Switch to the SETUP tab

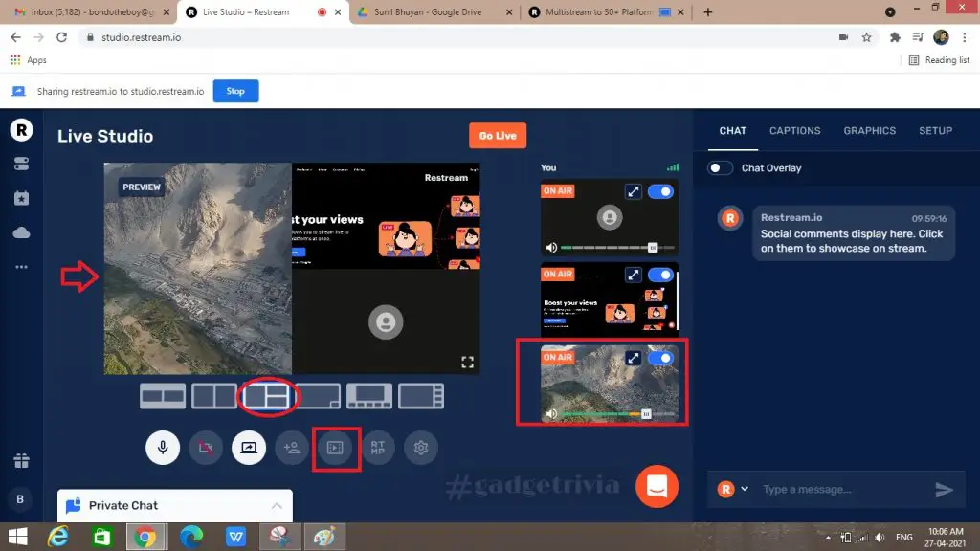[x=936, y=130]
